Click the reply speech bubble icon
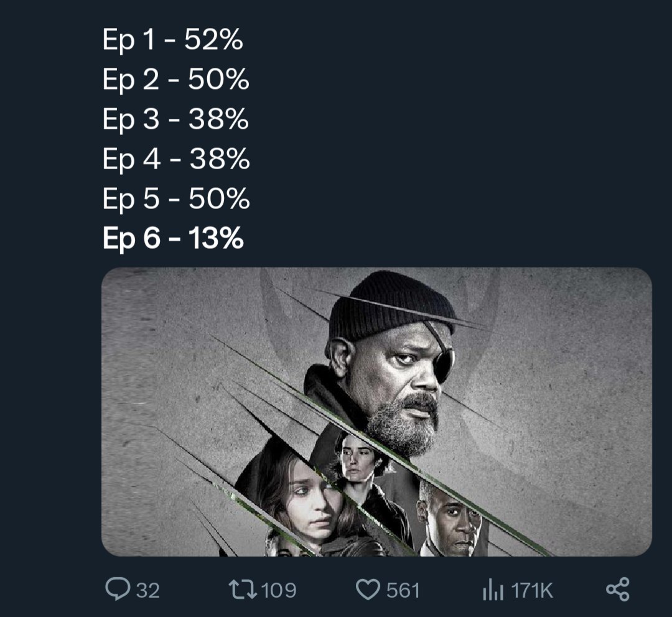This screenshot has width=672, height=617. [118, 589]
